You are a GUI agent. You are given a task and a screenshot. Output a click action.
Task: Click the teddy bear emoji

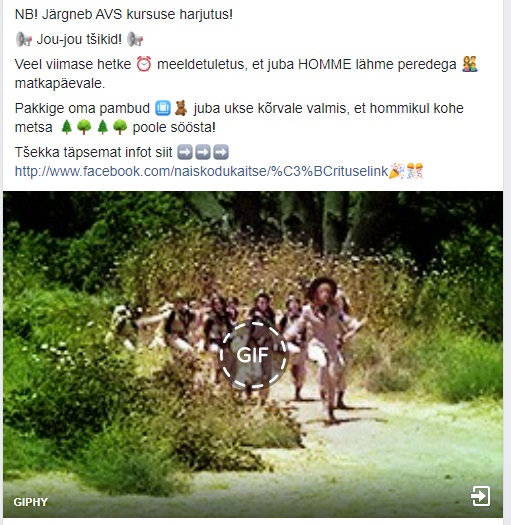(181, 108)
